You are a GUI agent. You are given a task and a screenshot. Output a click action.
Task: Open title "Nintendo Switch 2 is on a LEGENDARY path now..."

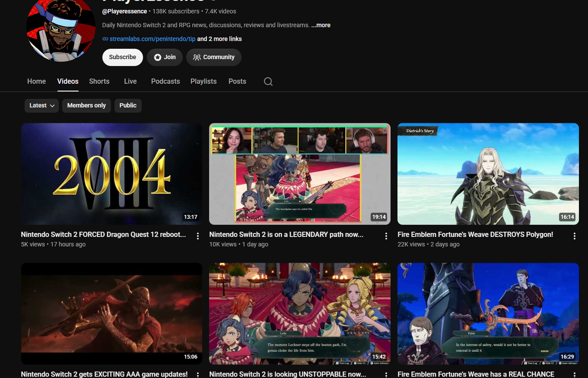pos(286,235)
